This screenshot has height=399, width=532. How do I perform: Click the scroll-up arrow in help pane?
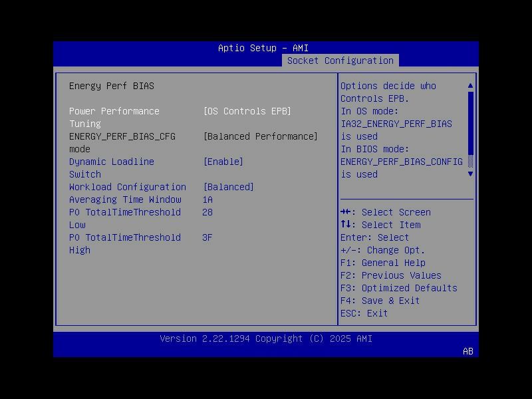click(x=470, y=85)
